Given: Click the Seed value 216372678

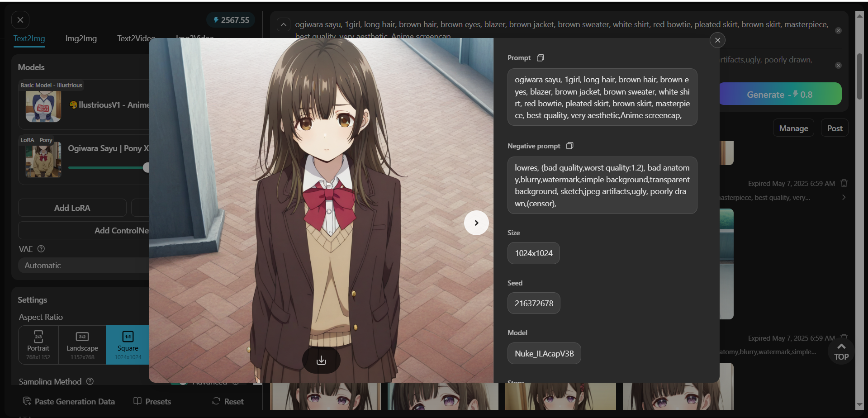Looking at the screenshot, I should [x=534, y=304].
